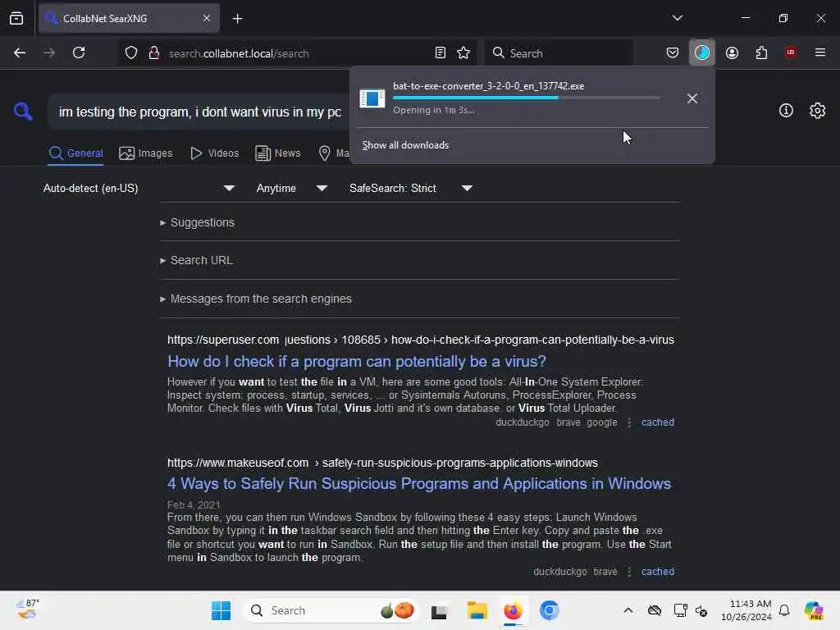Open the Save to Pocket icon
Viewport: 840px width, 630px height.
pyautogui.click(x=673, y=53)
